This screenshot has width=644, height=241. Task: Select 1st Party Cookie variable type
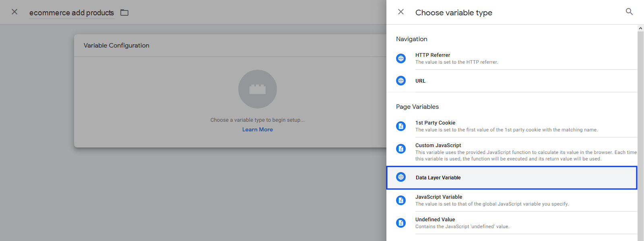(x=435, y=123)
